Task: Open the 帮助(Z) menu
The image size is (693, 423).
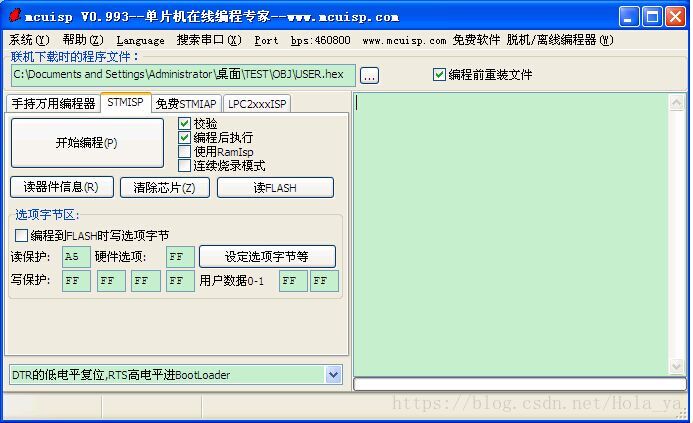Action: [83, 40]
